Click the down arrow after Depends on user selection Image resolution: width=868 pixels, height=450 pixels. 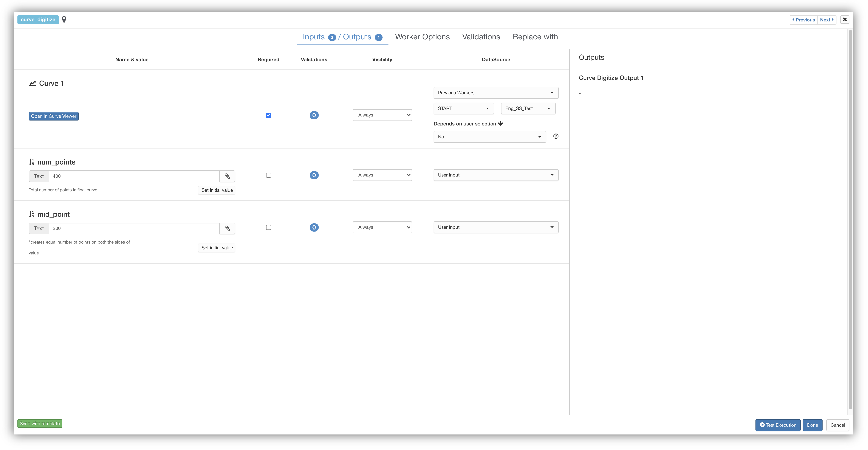[500, 124]
